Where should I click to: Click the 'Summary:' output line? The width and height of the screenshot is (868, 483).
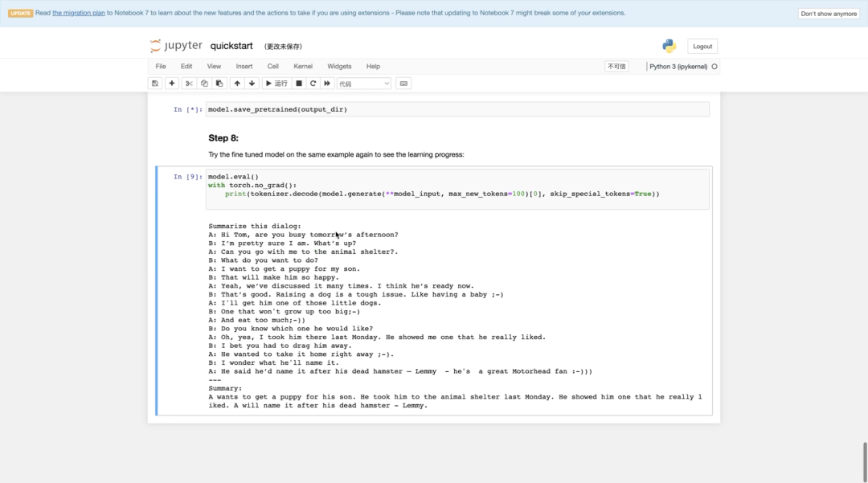point(225,388)
